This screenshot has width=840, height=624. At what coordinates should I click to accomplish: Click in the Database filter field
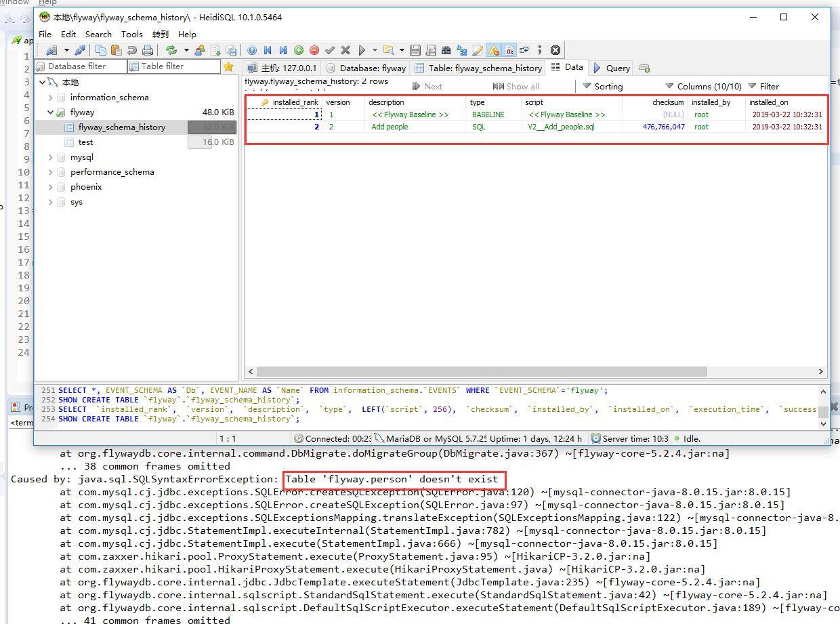(x=81, y=66)
